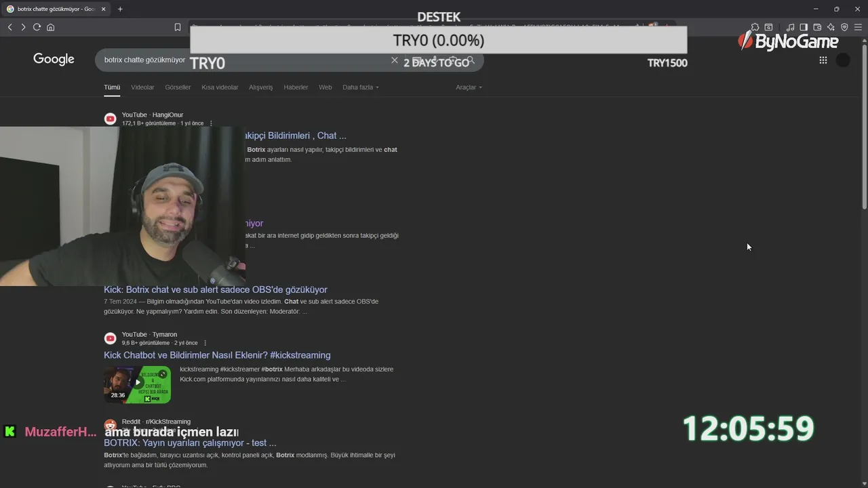Open 'BOTRIX: Yayın uyarıları çalışıyor - test' result
Screen dimensions: 868x488
190,443
